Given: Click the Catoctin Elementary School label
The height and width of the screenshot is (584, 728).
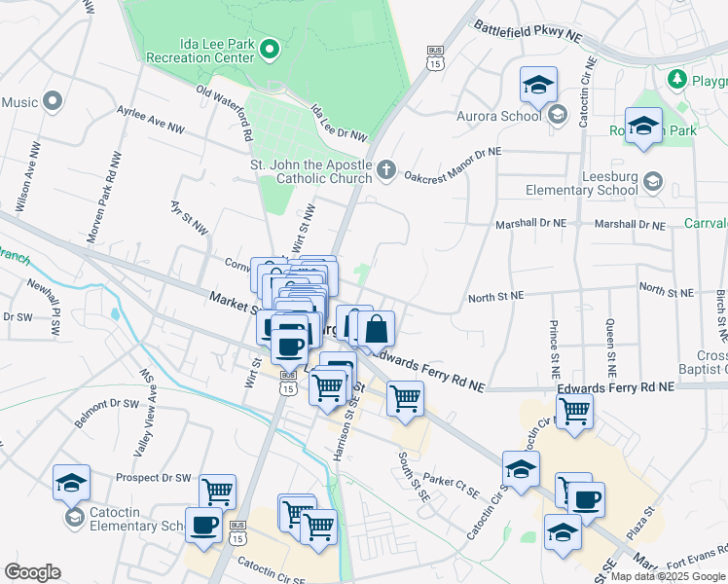Looking at the screenshot, I should (137, 519).
